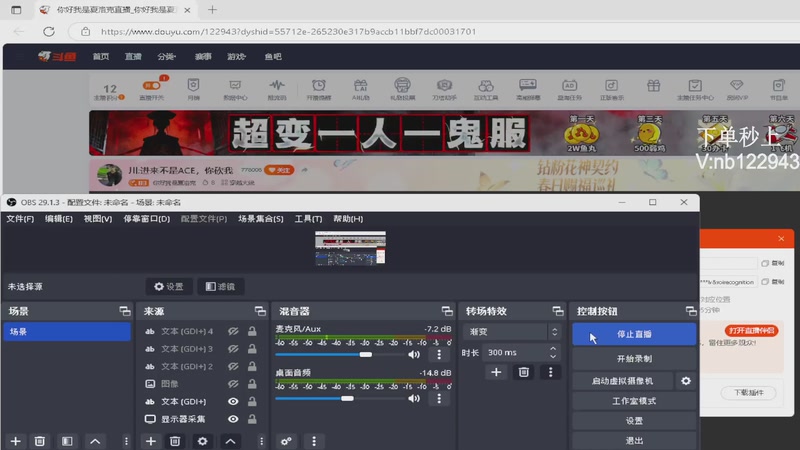Toggle the Douyu 直播开关 live switch

point(152,86)
